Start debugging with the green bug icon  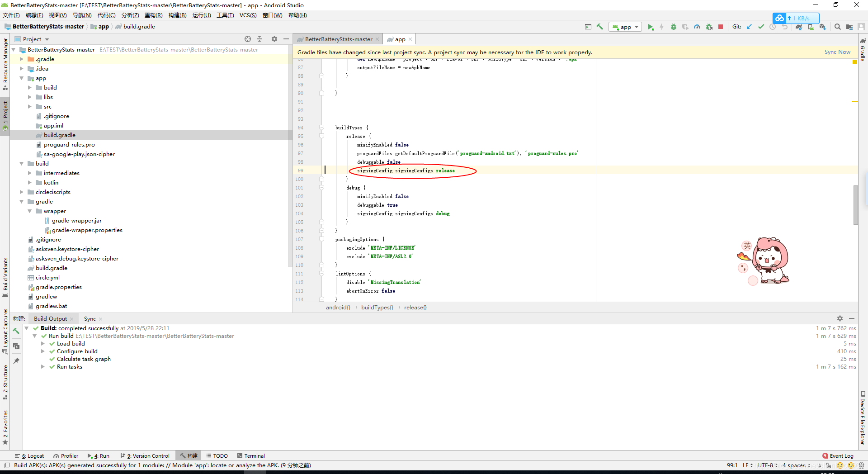click(673, 27)
